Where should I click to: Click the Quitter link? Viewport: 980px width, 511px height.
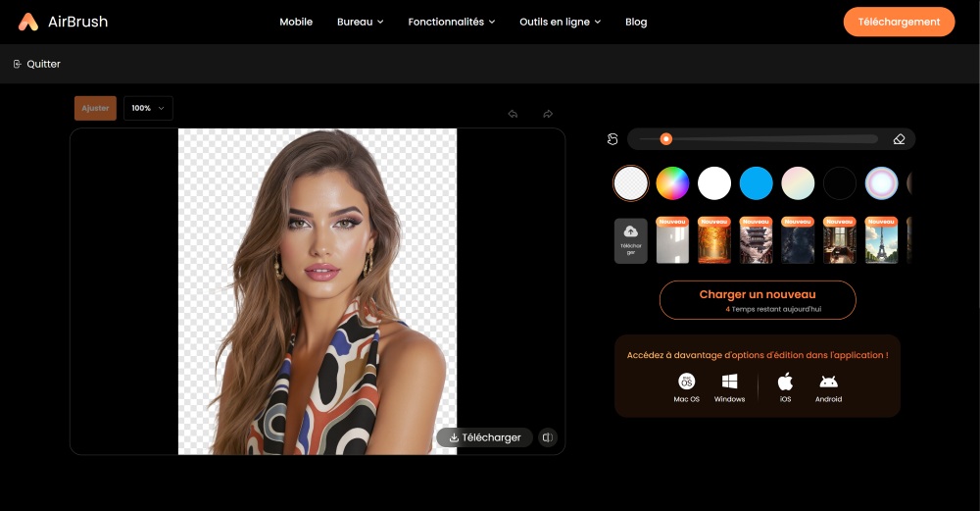pyautogui.click(x=37, y=64)
